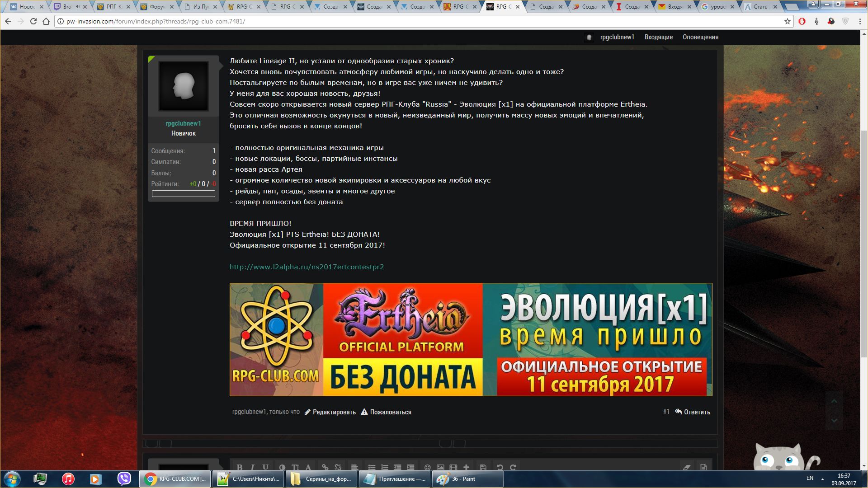The height and width of the screenshot is (488, 868).
Task: Click Ответить to reply to post
Action: (x=693, y=412)
